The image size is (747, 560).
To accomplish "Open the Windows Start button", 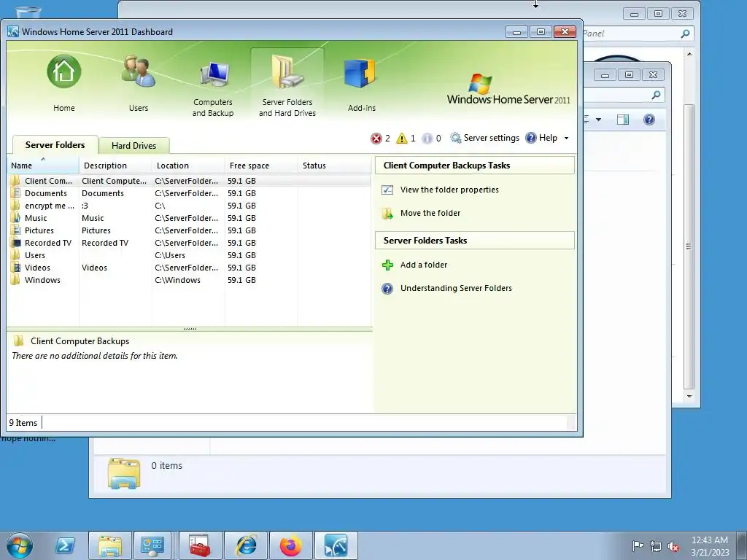I will pos(20,545).
